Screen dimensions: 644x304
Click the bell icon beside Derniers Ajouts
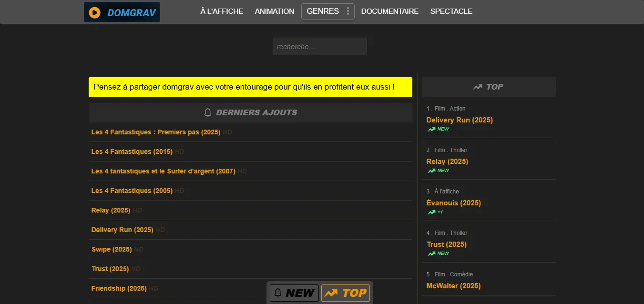tap(207, 112)
